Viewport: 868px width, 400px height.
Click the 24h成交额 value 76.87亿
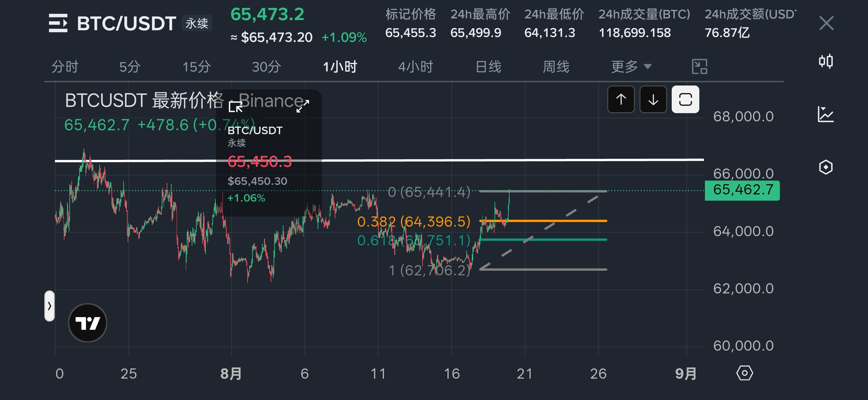[727, 33]
